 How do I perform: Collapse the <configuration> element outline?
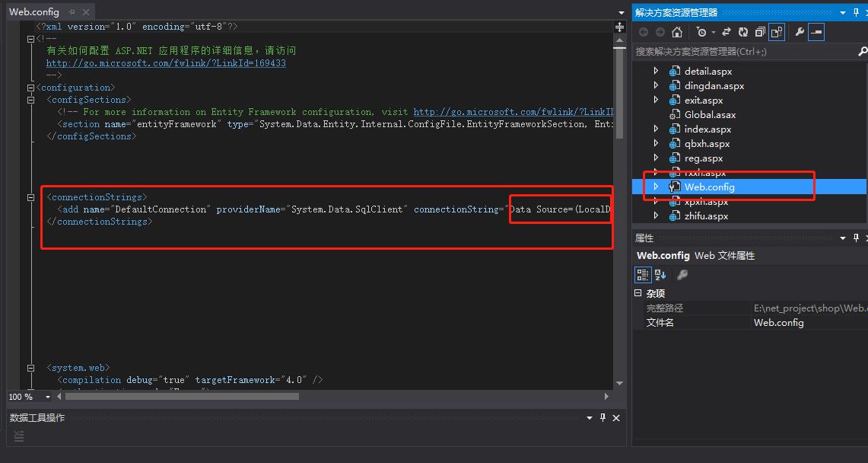coord(30,88)
